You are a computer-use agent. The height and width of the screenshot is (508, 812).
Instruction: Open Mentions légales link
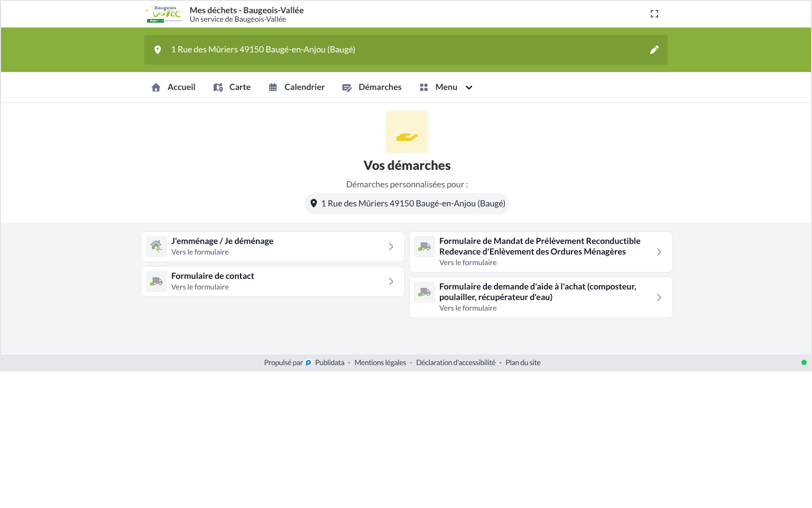click(x=380, y=362)
